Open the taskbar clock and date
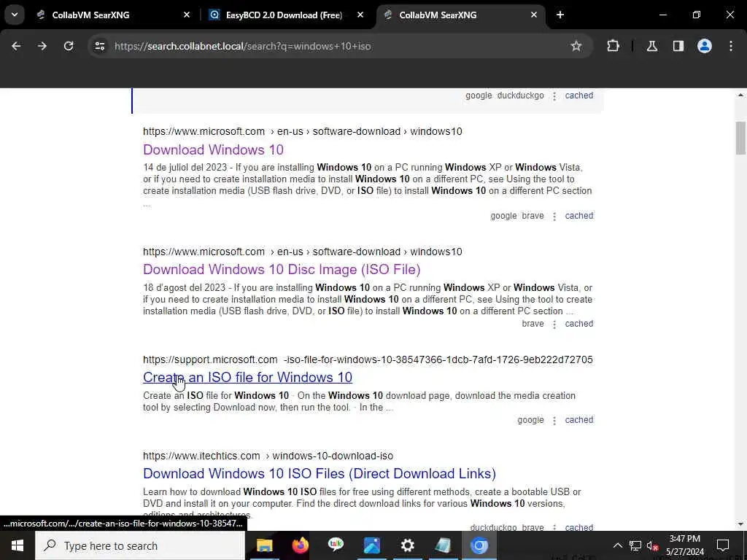747x560 pixels. point(685,545)
